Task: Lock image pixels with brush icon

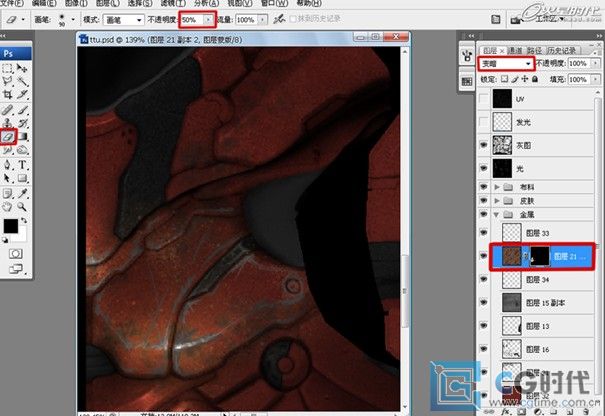Action: click(x=514, y=79)
